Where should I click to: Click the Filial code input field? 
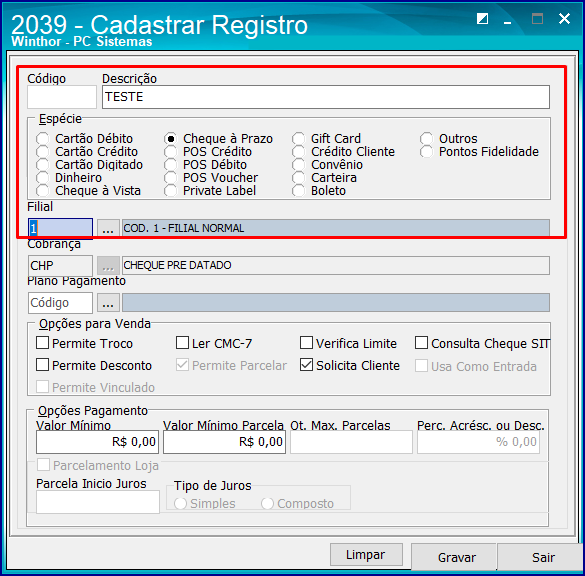[60, 228]
